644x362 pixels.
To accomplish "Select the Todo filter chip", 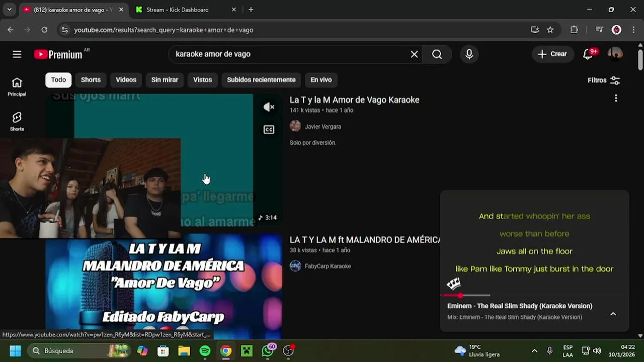I will tap(58, 80).
